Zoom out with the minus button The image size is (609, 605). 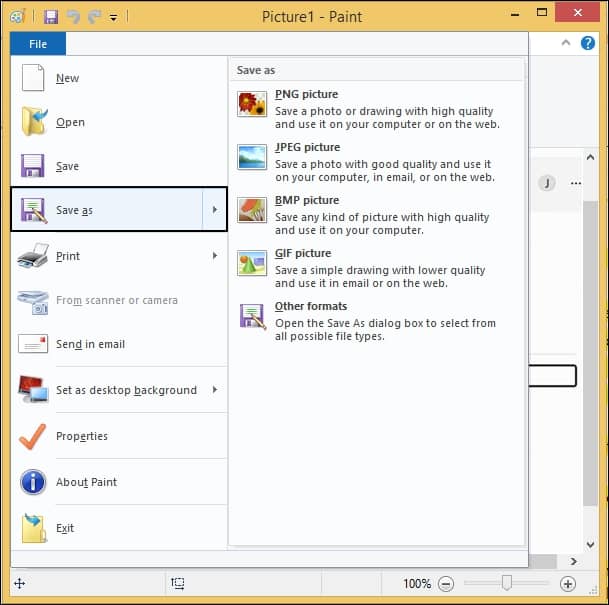445,583
